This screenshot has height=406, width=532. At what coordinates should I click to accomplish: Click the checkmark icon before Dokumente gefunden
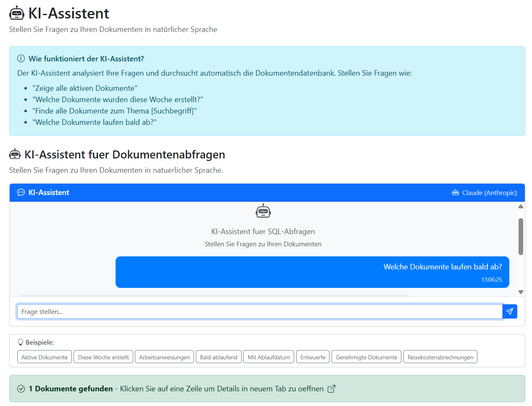pyautogui.click(x=21, y=388)
